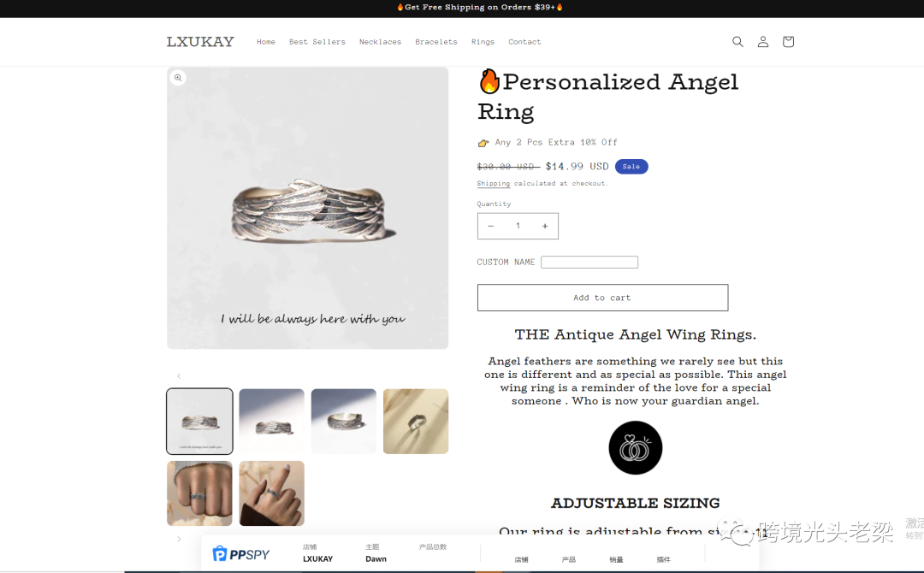
Task: Go to the Rings menu item
Action: pos(483,42)
